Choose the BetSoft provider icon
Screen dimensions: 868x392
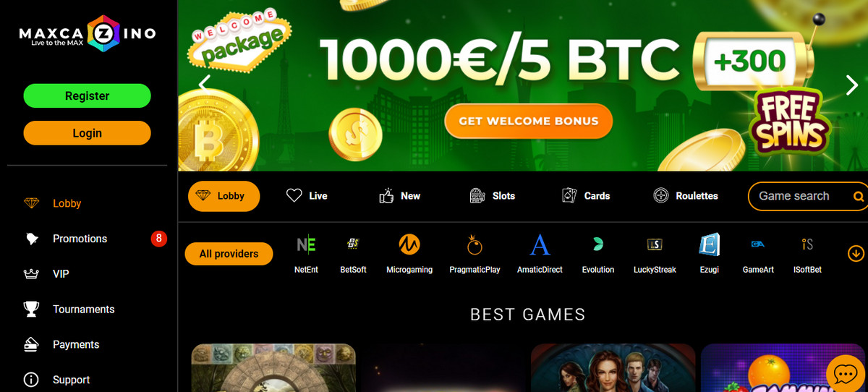tap(353, 244)
